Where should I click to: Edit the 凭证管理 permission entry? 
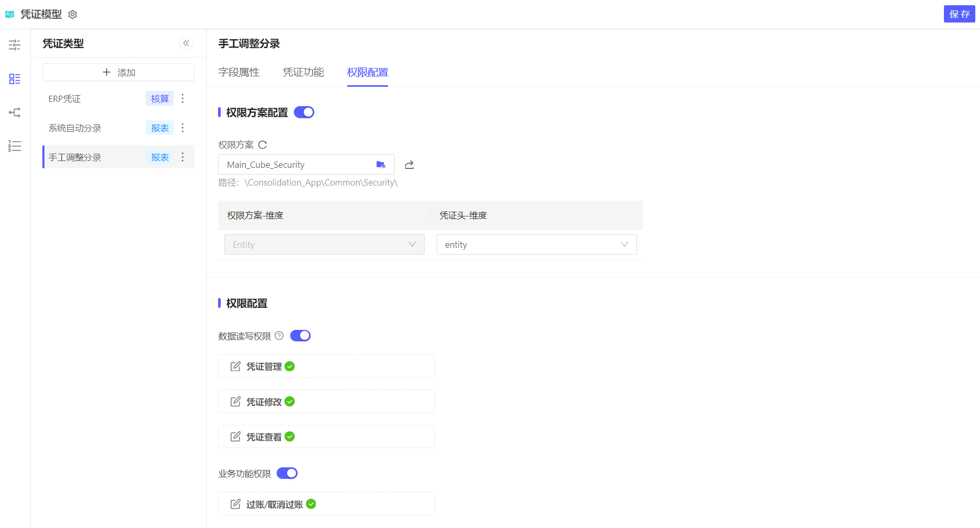point(235,366)
